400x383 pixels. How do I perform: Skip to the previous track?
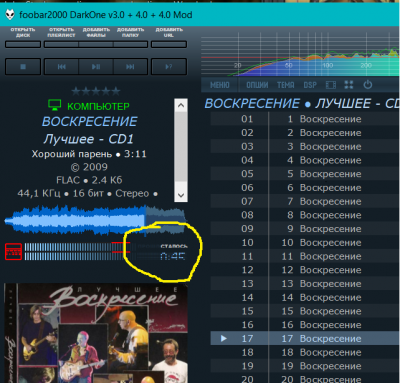click(61, 67)
